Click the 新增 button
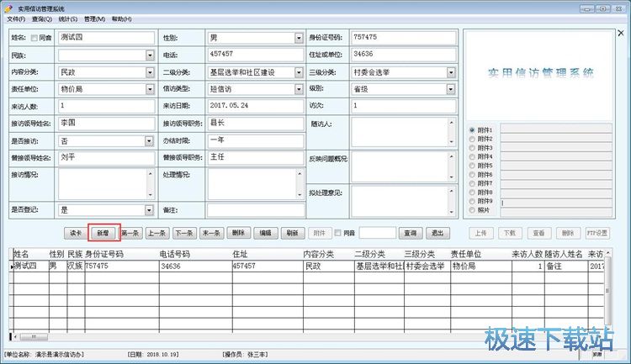This screenshot has width=631, height=364. coord(103,233)
